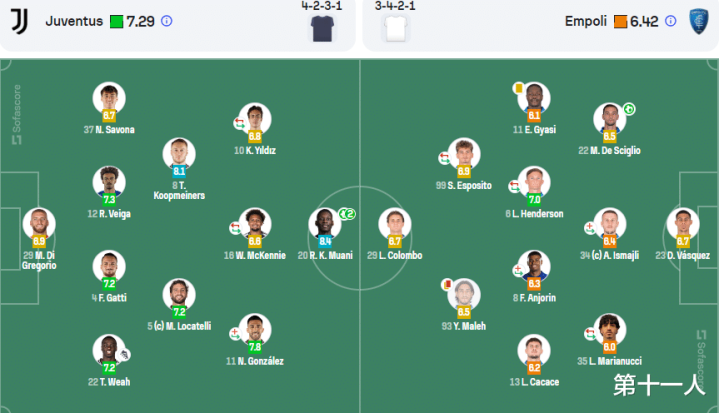
Task: Open M. Di Gregorio goalkeeper photo
Action: pyautogui.click(x=39, y=223)
